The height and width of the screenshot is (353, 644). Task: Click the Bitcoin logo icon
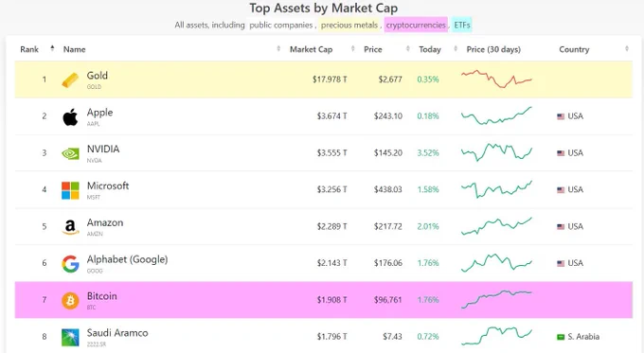(x=70, y=301)
